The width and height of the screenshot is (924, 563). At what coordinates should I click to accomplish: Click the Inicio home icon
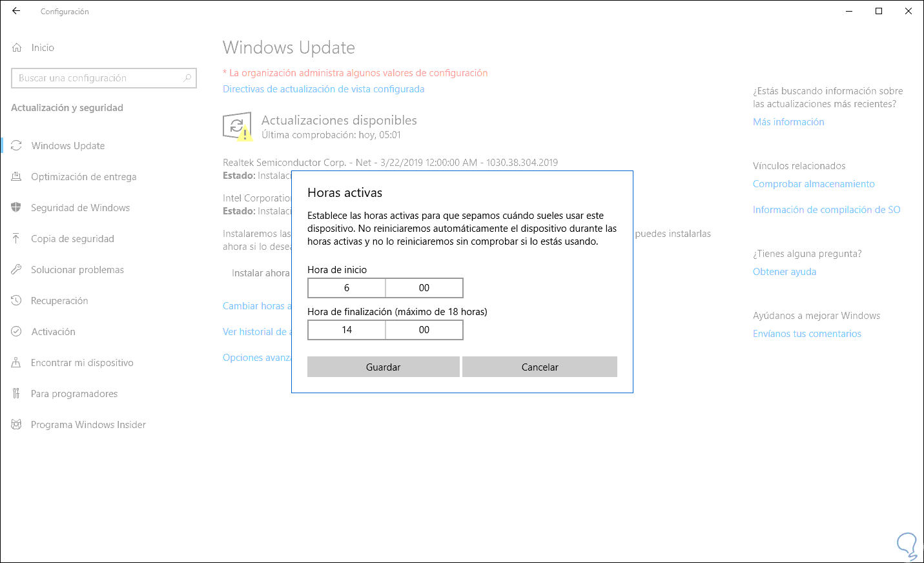point(17,48)
